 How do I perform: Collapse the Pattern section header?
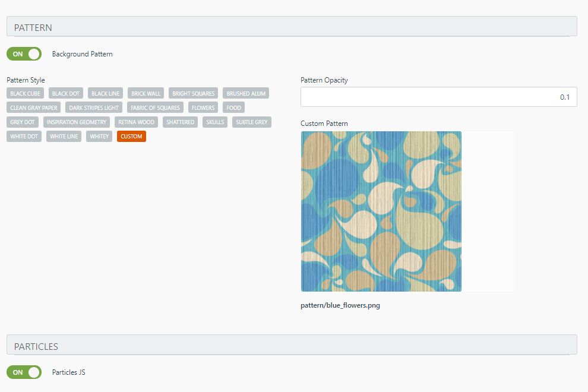click(x=292, y=27)
